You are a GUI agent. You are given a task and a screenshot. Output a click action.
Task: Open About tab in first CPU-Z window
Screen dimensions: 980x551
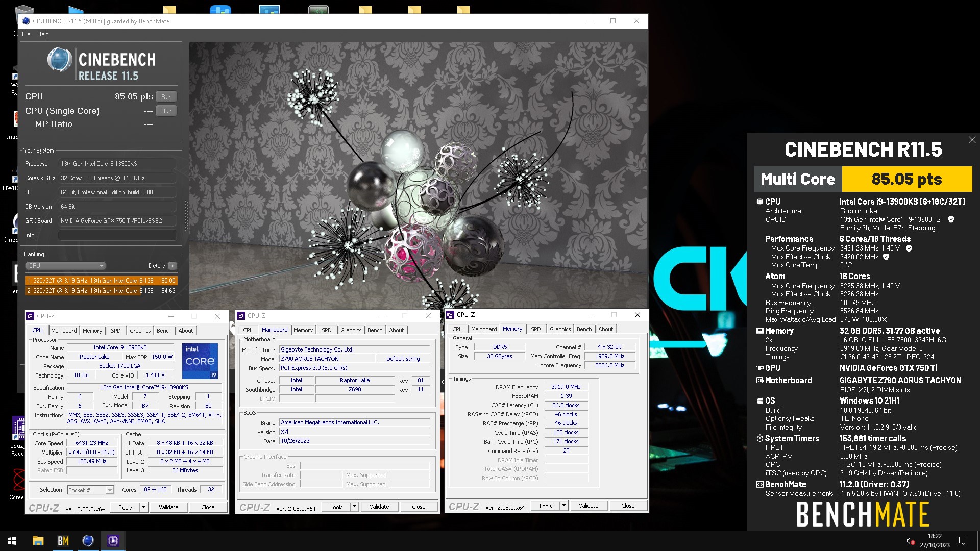click(x=186, y=331)
